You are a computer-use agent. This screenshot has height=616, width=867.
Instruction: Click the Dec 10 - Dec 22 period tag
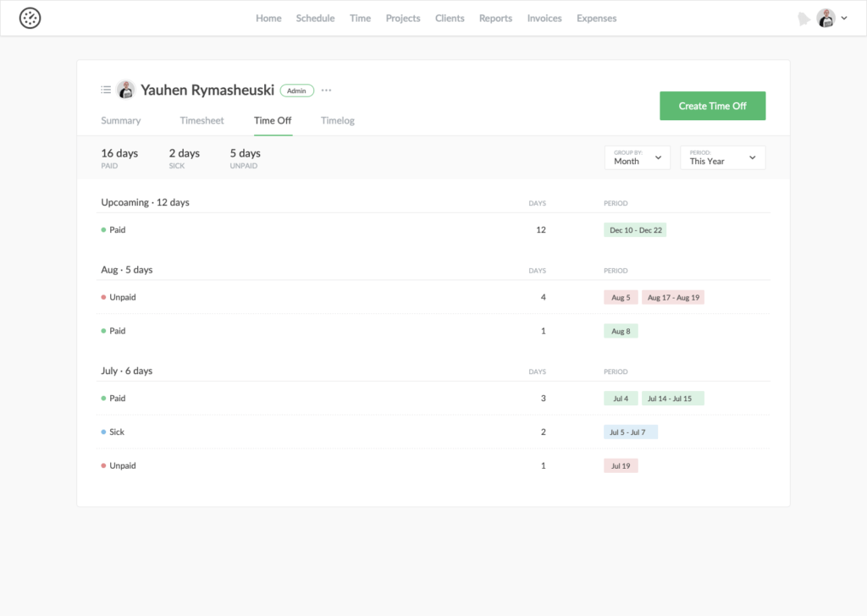pyautogui.click(x=635, y=230)
